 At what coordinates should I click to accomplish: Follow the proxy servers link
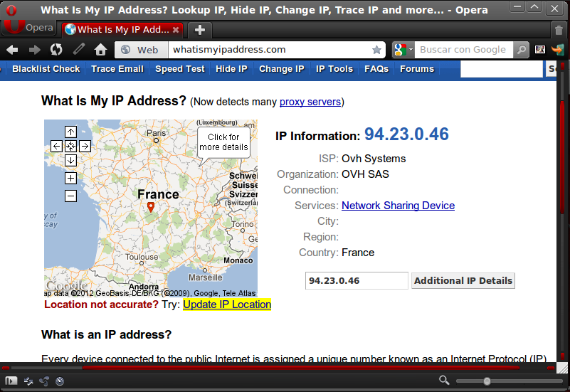pyautogui.click(x=310, y=102)
